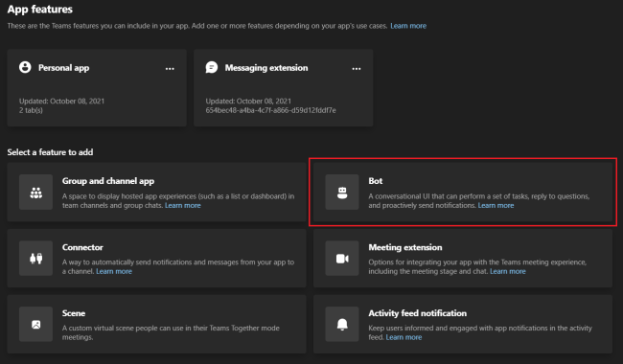Screen dimensions: 623x364
Task: Click the 'App features' page heading
Action: [39, 10]
